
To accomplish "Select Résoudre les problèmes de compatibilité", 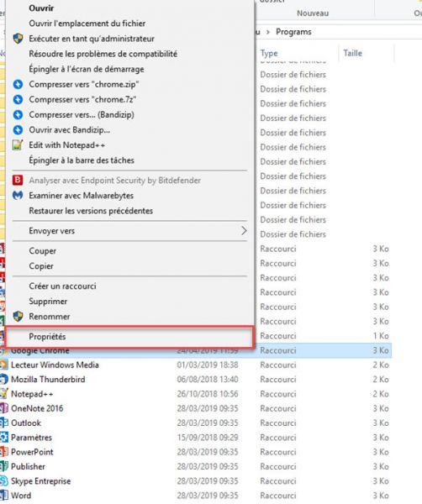I will tap(103, 54).
